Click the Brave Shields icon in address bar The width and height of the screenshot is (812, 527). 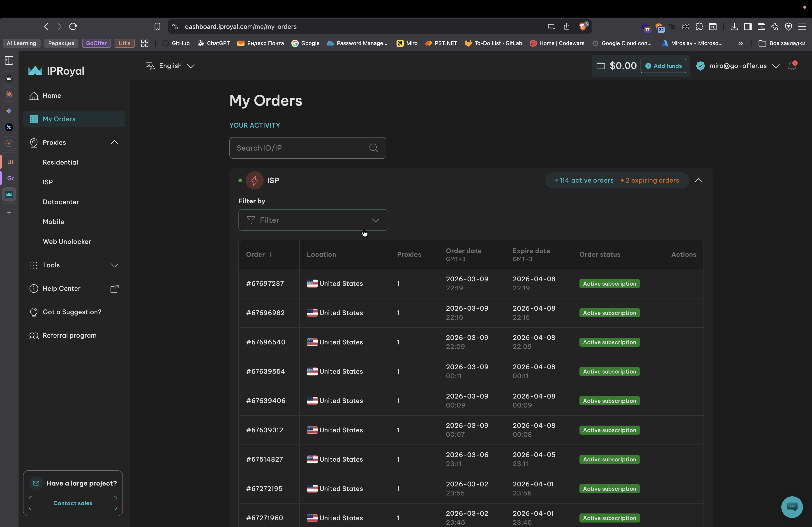coord(583,27)
